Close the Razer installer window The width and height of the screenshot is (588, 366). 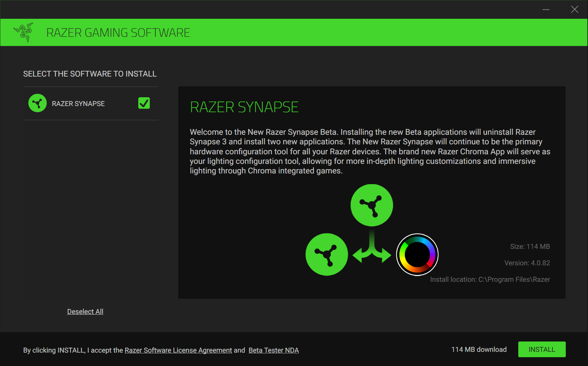coord(574,10)
